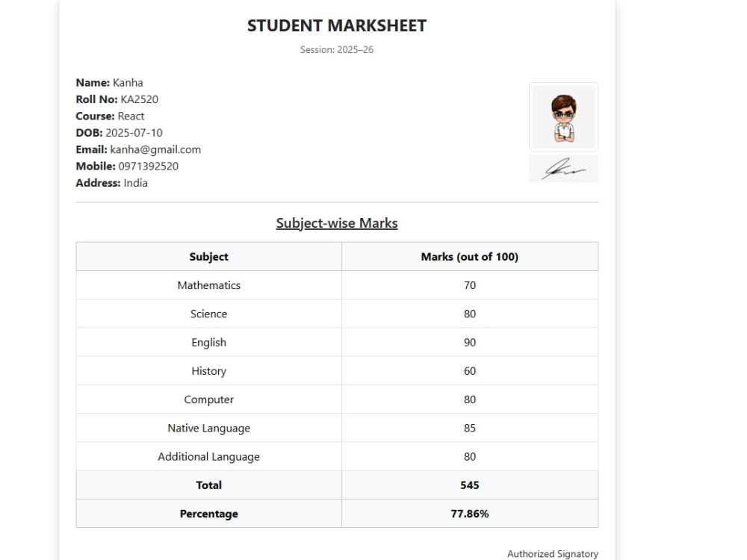This screenshot has width=747, height=560.
Task: Click the Computer row marks cell
Action: (x=470, y=399)
